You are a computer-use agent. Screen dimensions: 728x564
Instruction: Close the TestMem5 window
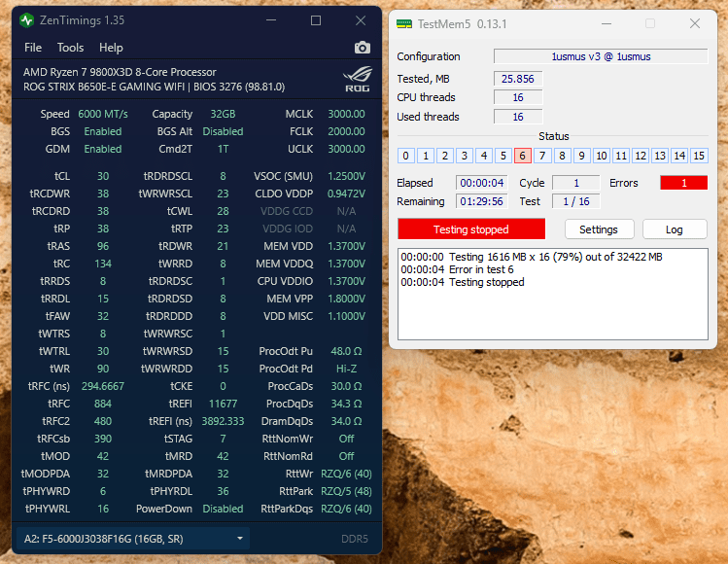[695, 23]
